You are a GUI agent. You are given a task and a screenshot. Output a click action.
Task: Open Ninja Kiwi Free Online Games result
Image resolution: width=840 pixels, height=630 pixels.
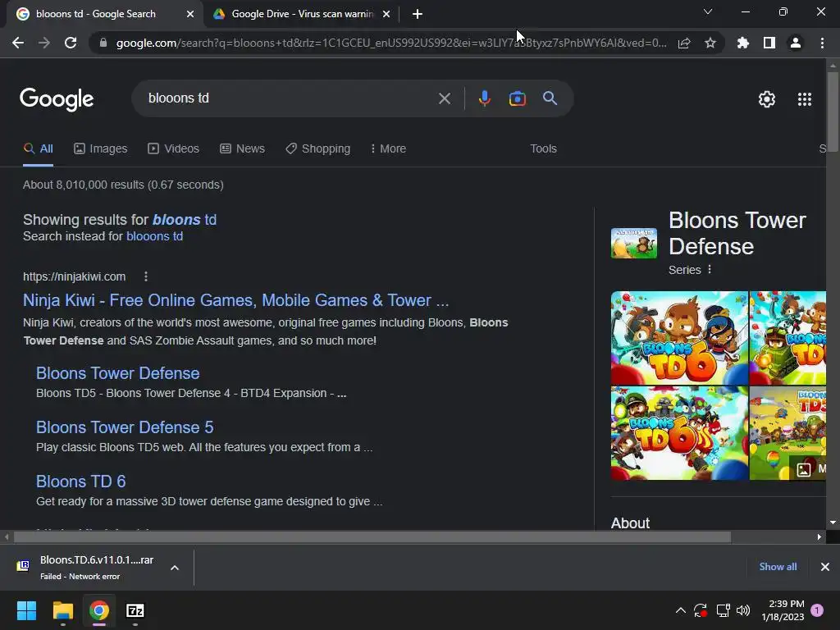click(235, 300)
